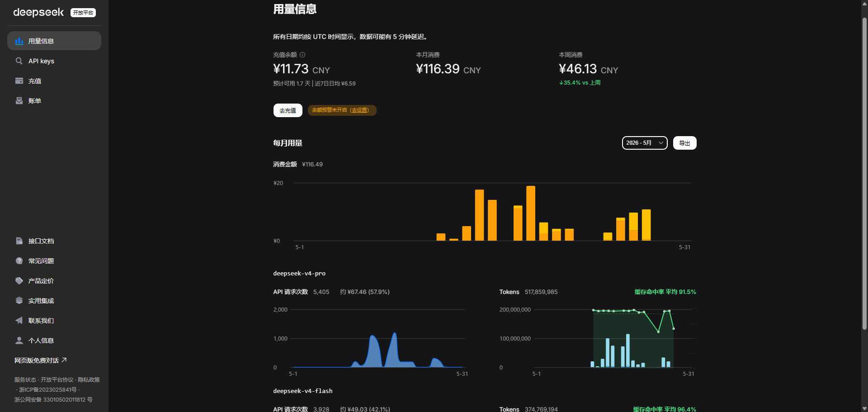The image size is (868, 412).
Task: Open the 去设置 balance alert link
Action: 360,110
